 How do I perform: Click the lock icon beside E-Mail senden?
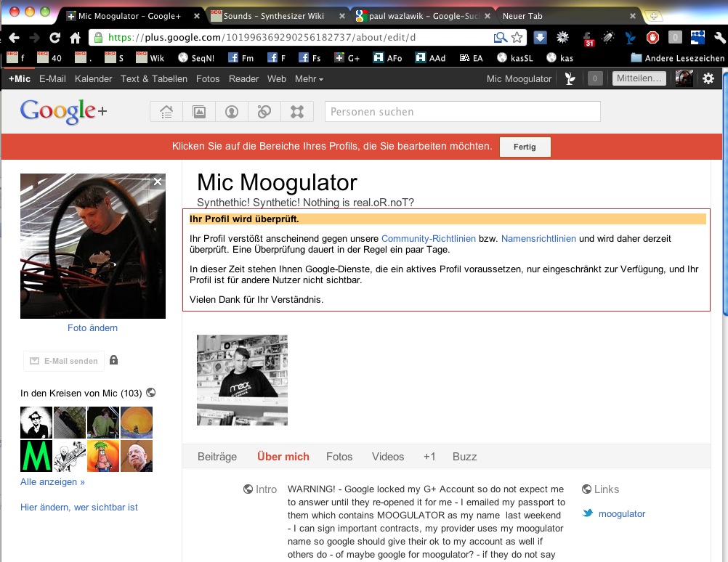click(x=113, y=360)
